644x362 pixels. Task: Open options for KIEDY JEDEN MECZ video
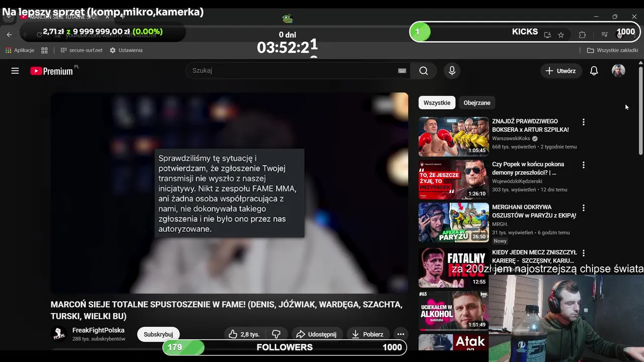tap(583, 253)
